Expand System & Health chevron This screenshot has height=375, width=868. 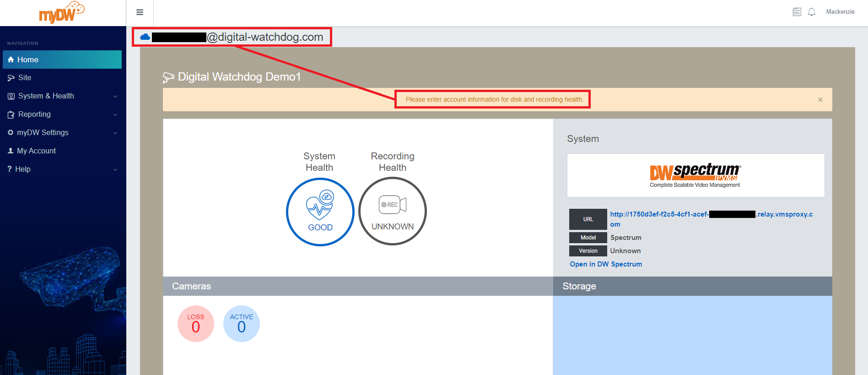pos(115,97)
